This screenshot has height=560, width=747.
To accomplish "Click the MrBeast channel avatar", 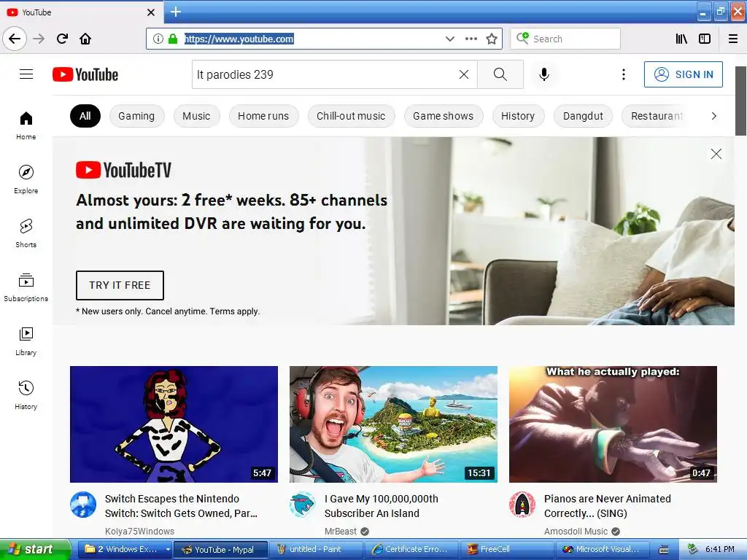I will (303, 505).
